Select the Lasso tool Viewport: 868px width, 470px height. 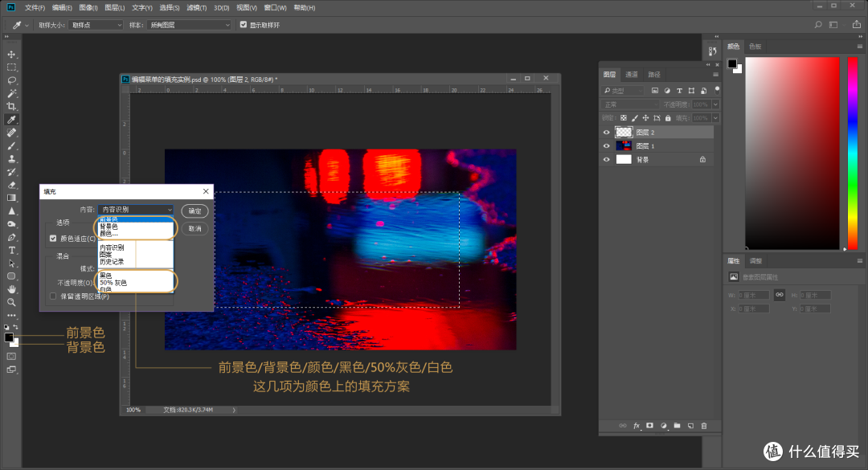pyautogui.click(x=11, y=79)
